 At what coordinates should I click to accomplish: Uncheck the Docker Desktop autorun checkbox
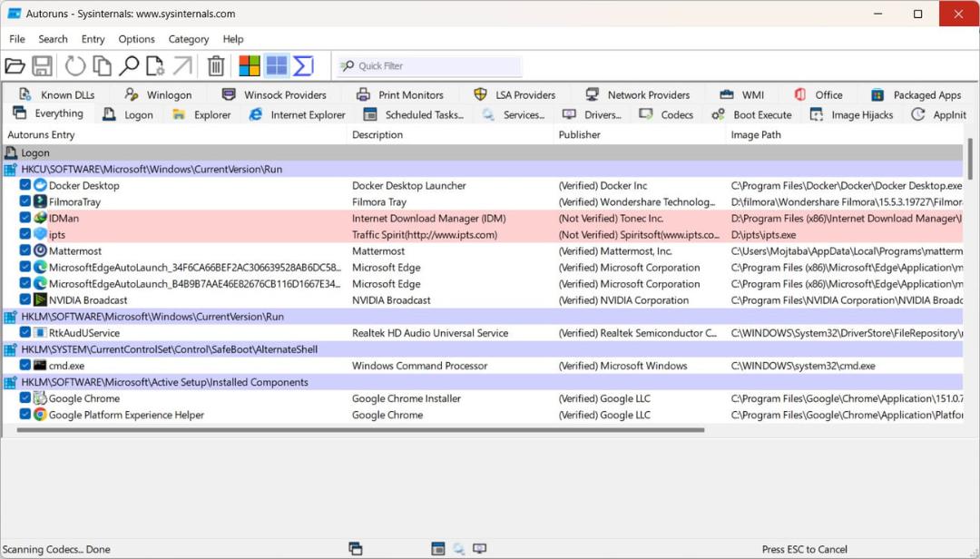(25, 185)
